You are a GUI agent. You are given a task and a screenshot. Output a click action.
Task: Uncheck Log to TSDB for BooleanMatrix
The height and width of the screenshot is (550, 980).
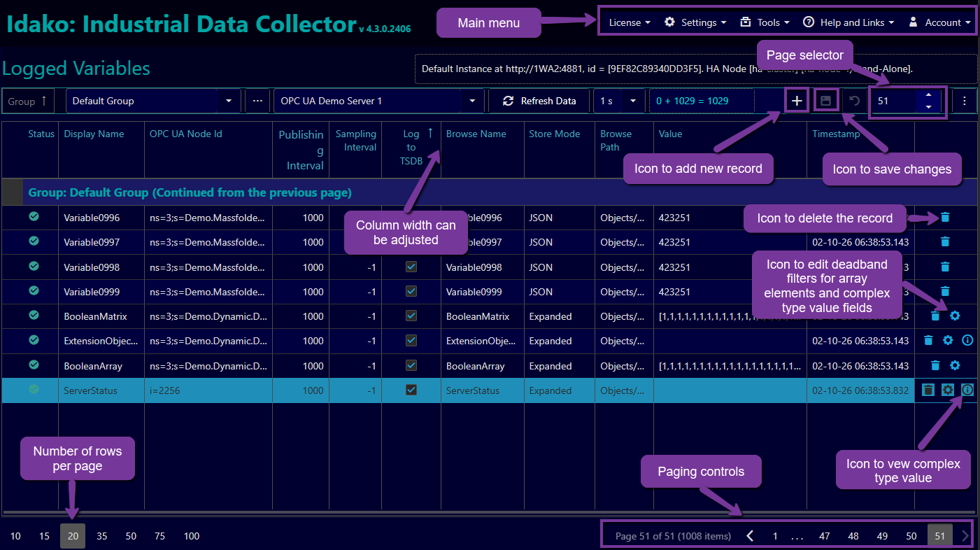[x=411, y=316]
